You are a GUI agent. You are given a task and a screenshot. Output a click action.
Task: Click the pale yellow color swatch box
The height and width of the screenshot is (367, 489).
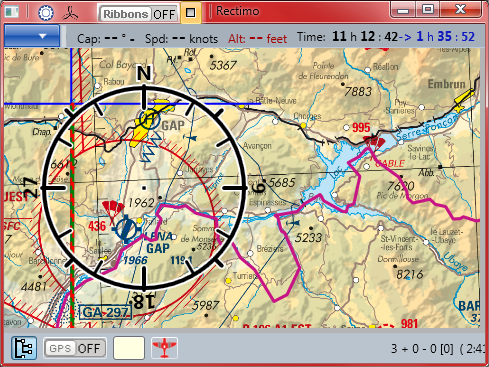point(129,348)
